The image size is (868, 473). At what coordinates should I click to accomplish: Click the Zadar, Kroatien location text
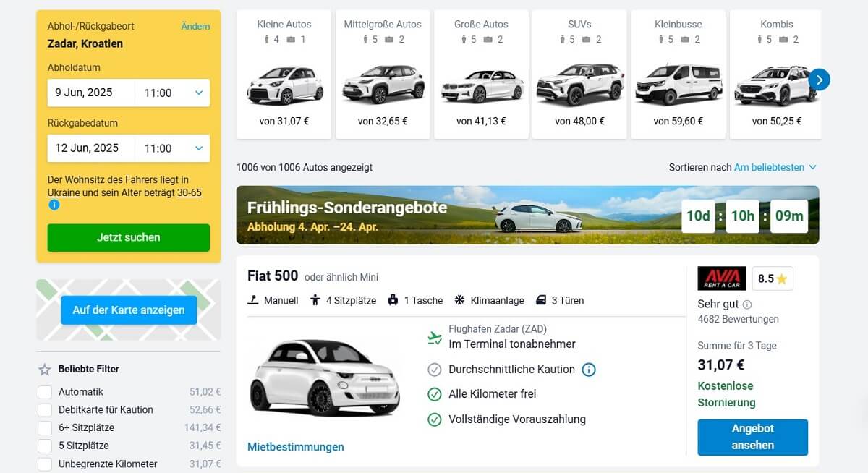pyautogui.click(x=85, y=43)
